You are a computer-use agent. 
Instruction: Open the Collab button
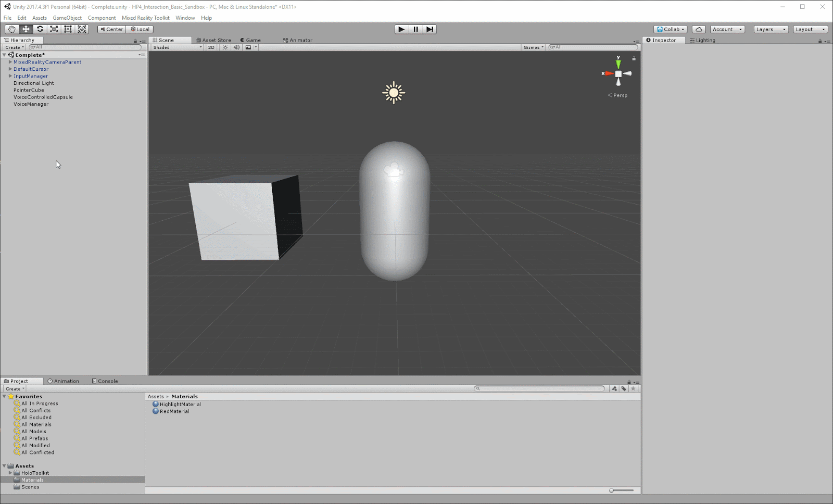click(x=671, y=29)
